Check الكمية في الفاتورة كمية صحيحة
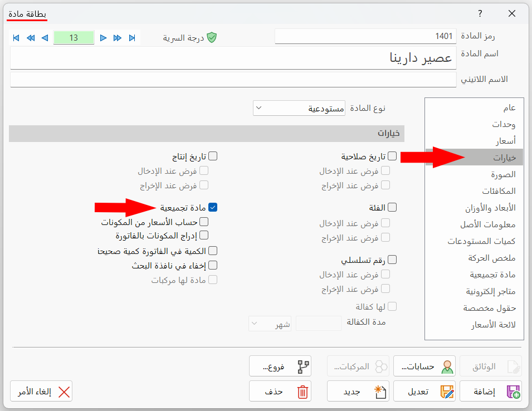 [213, 251]
